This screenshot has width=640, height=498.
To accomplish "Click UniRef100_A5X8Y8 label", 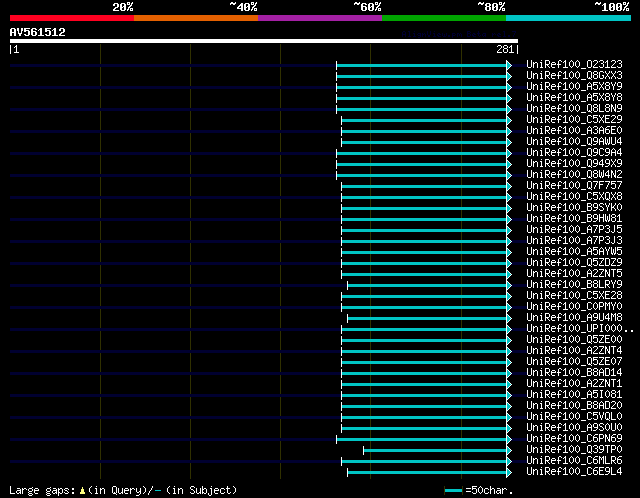I will pos(574,98).
